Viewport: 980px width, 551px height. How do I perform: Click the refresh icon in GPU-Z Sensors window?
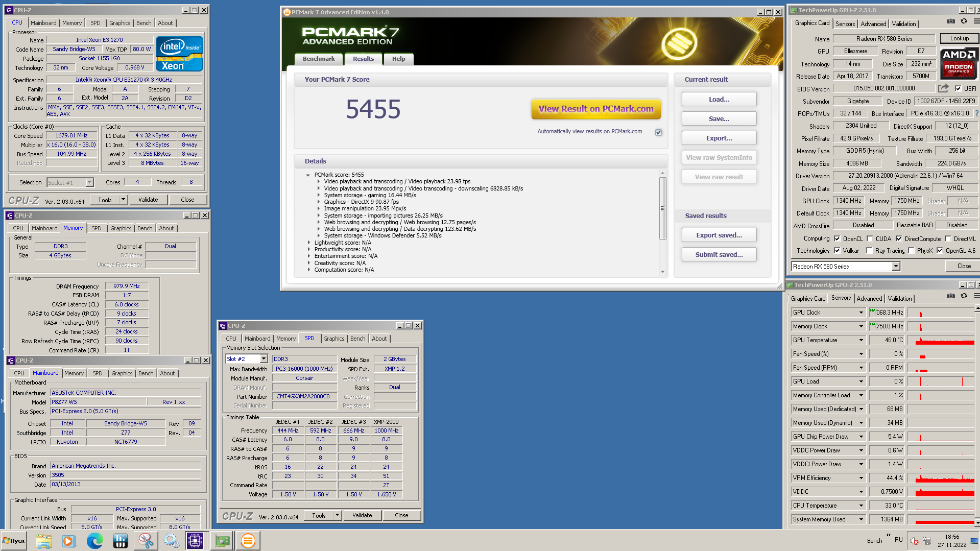tap(964, 296)
